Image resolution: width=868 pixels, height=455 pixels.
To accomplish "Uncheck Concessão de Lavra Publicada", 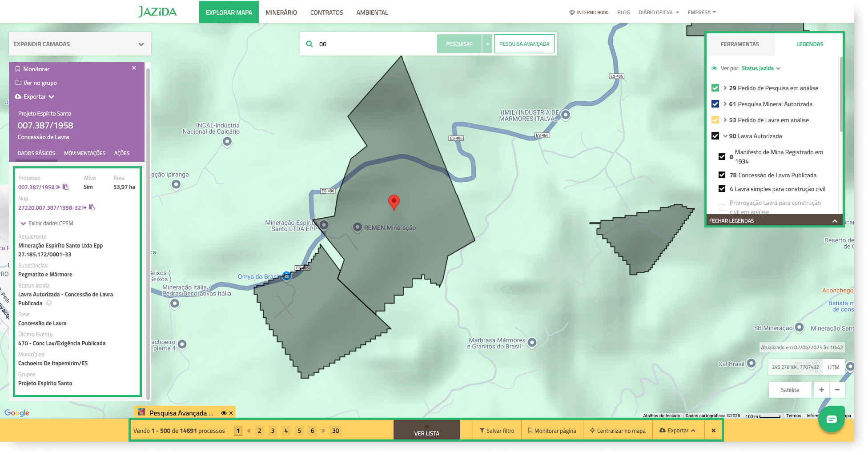I will point(722,175).
